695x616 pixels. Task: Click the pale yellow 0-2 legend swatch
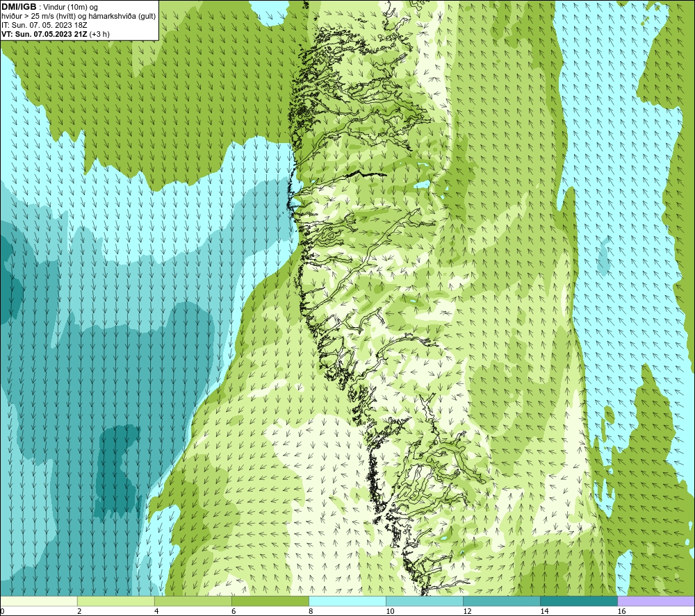[x=39, y=601]
